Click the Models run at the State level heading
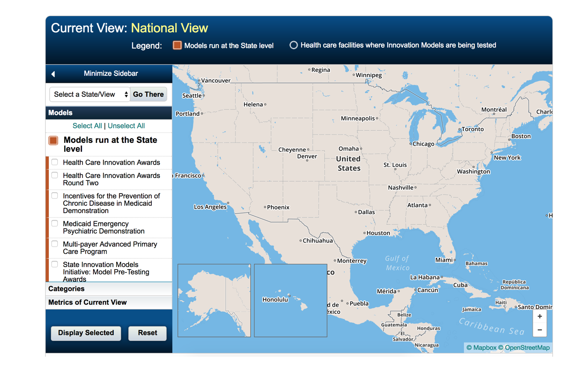This screenshot has height=372, width=588. [111, 144]
